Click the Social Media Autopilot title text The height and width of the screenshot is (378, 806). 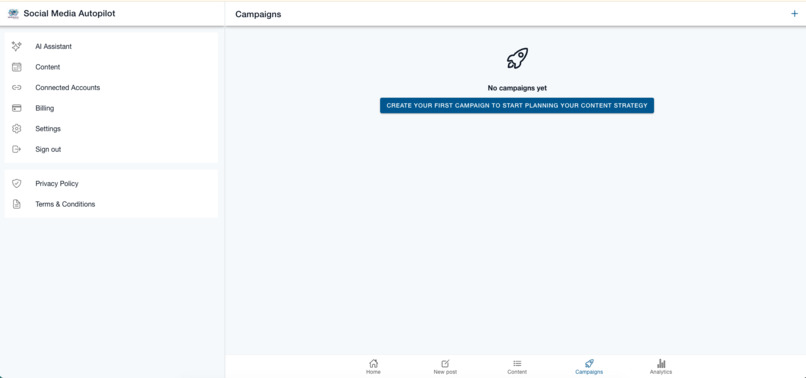point(69,14)
